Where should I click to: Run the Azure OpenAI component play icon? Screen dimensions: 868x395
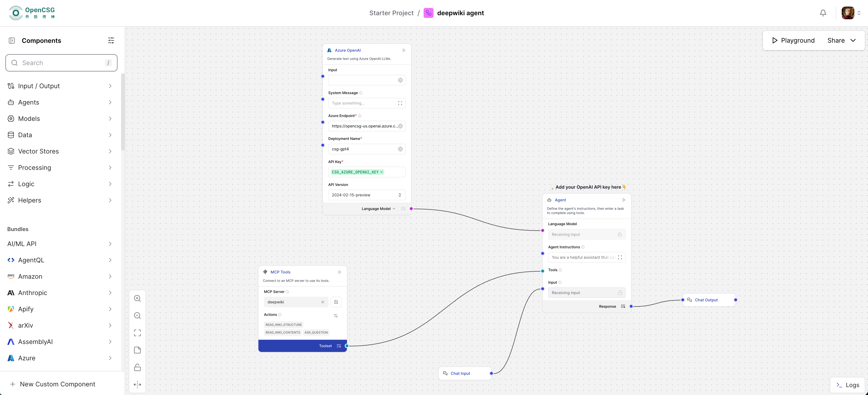coord(404,50)
